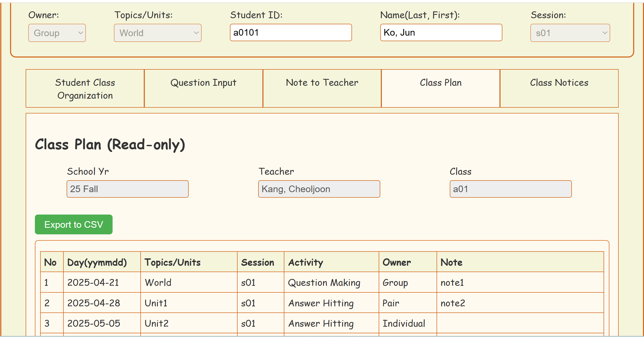Switch to Student Class Organization tab

(85, 89)
